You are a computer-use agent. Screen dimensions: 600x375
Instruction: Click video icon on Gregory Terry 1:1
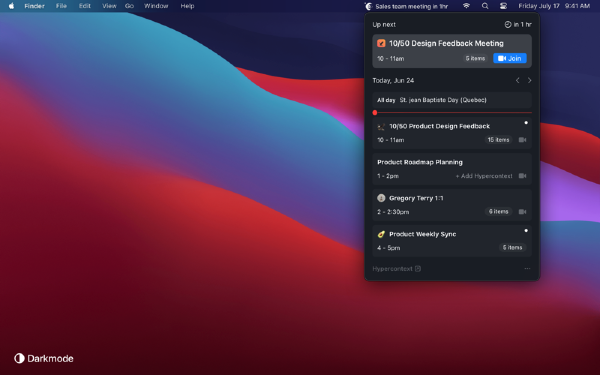coord(522,212)
